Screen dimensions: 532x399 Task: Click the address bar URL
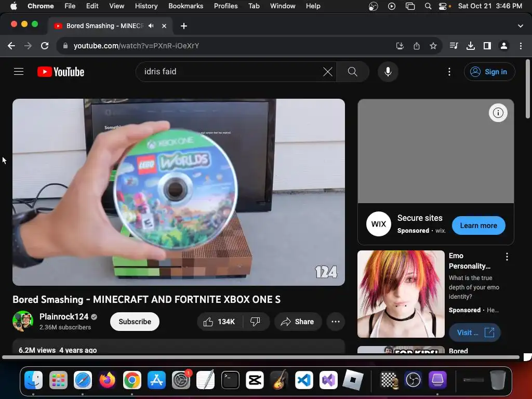pyautogui.click(x=136, y=46)
